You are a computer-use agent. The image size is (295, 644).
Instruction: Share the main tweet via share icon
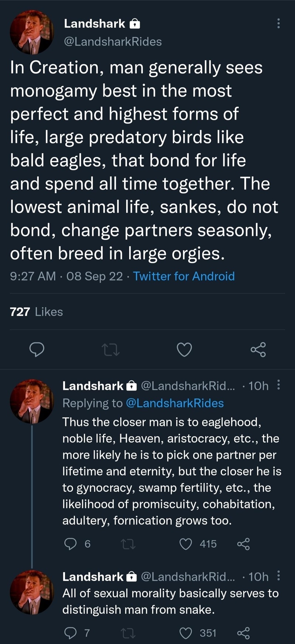[258, 349]
